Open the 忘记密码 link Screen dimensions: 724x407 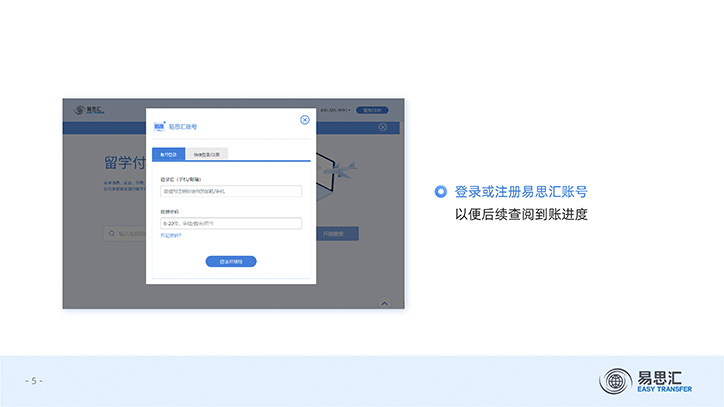(171, 236)
